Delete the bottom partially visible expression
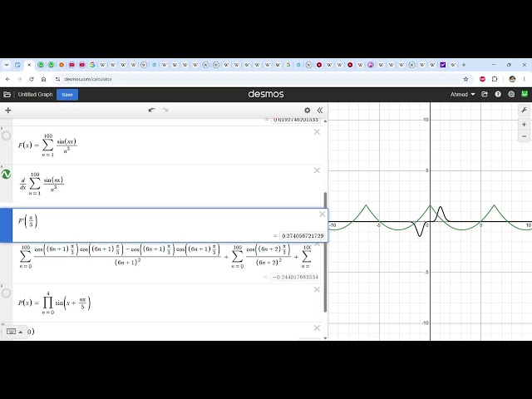Image resolution: width=532 pixels, height=399 pixels. tap(317, 328)
